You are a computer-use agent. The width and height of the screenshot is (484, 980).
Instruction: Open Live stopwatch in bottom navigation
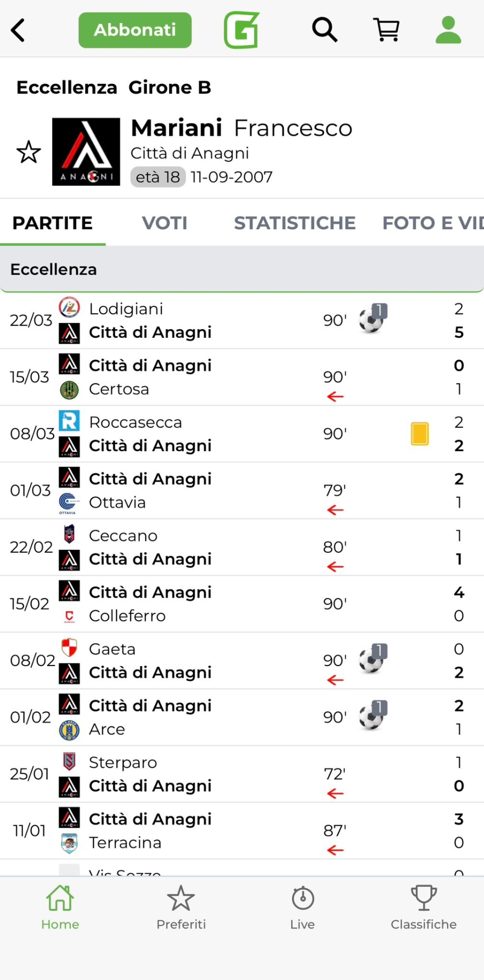pos(302,908)
